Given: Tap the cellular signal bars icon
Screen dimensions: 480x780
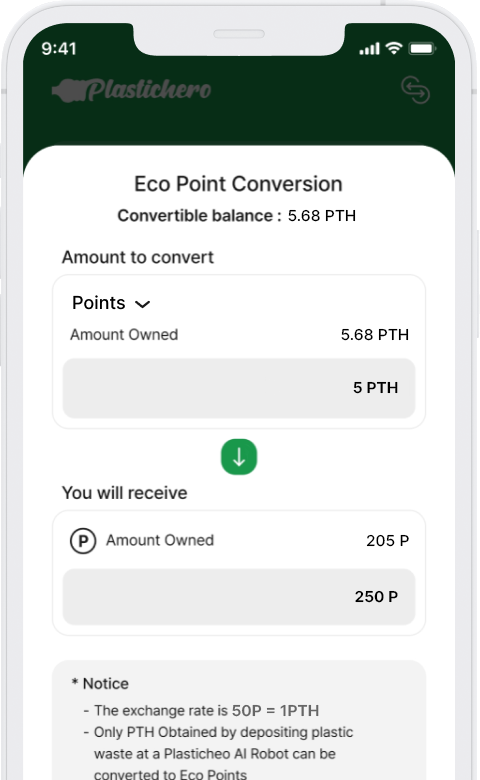Looking at the screenshot, I should [370, 49].
